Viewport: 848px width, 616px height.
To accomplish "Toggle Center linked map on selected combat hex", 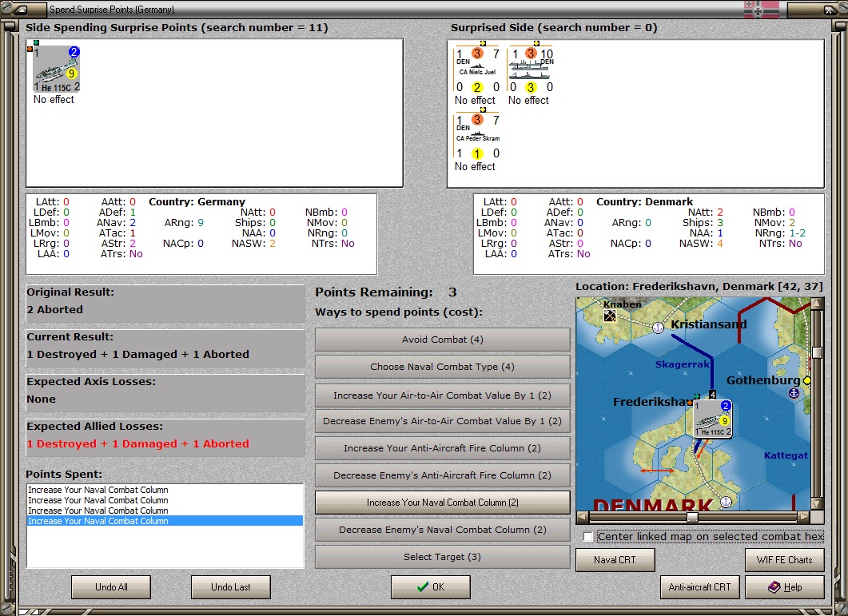I will pos(588,536).
